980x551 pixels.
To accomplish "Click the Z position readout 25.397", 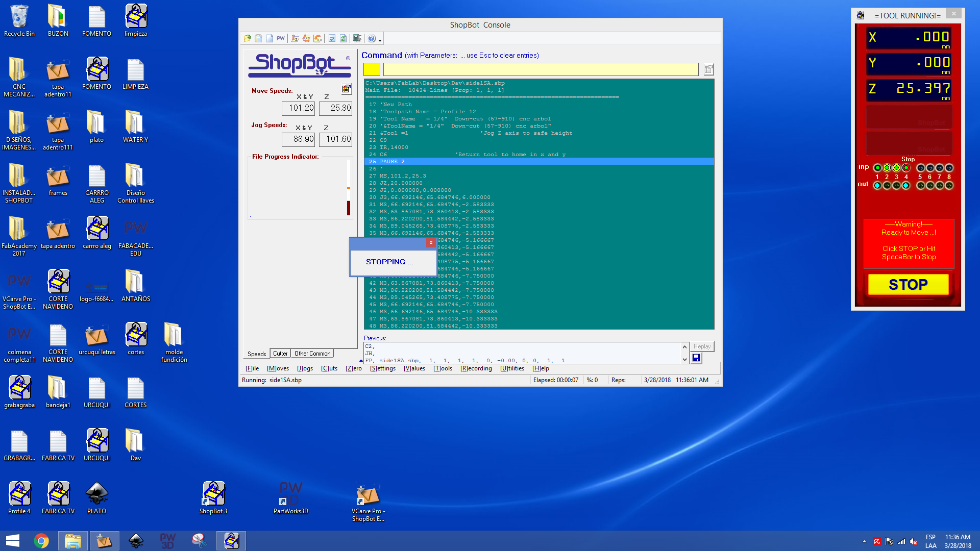I will (909, 90).
